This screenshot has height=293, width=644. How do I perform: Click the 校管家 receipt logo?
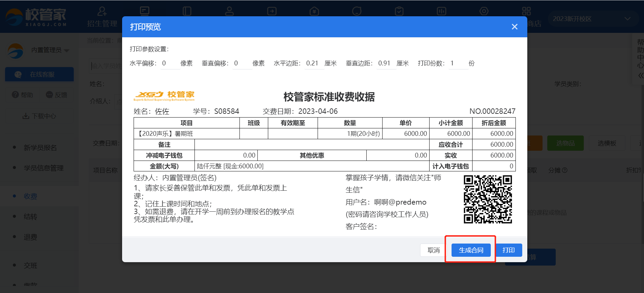164,96
